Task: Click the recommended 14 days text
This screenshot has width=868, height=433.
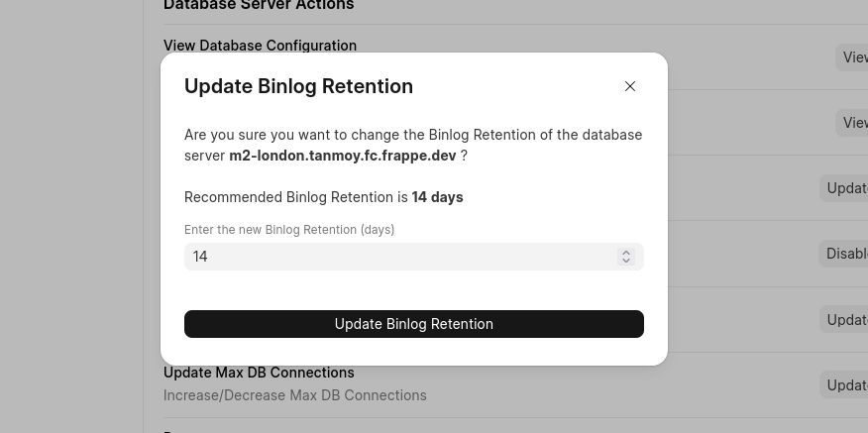Action: [437, 197]
